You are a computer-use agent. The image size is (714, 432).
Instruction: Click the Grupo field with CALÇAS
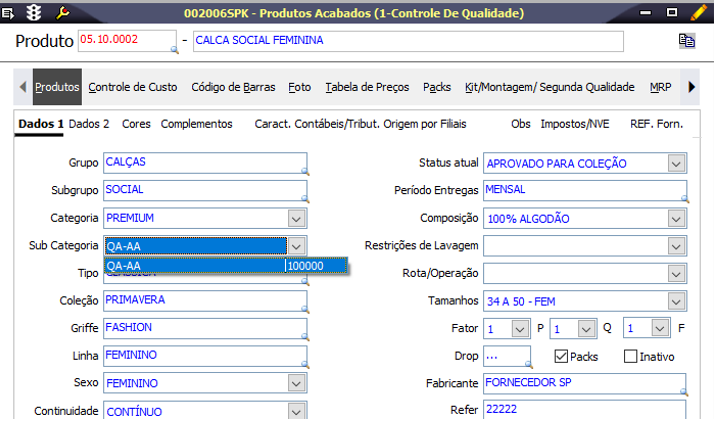pos(205,163)
